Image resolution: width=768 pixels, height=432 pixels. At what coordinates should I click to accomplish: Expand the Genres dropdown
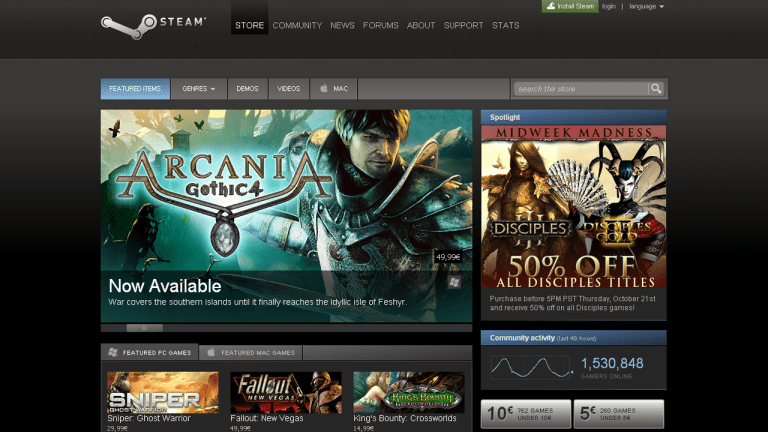199,89
